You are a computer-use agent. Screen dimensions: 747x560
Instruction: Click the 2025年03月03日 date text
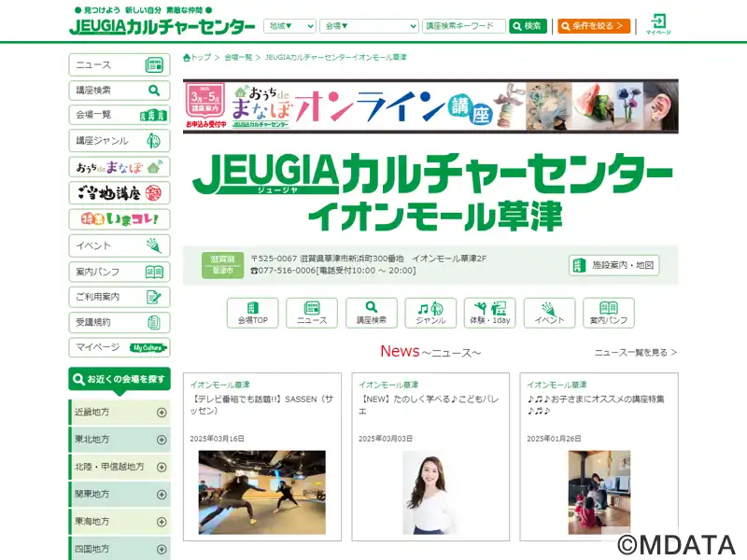[x=386, y=439]
